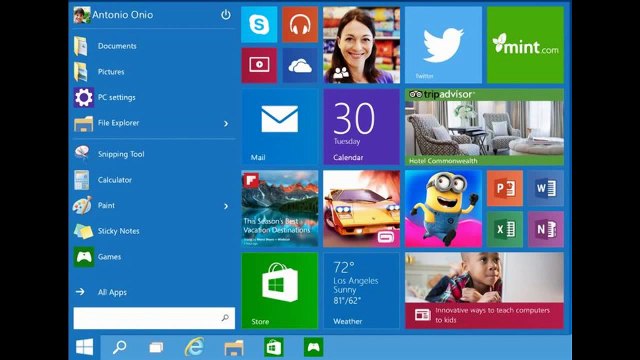The width and height of the screenshot is (640, 360).
Task: Expand the File Explorer jump list arrow
Action: click(226, 123)
